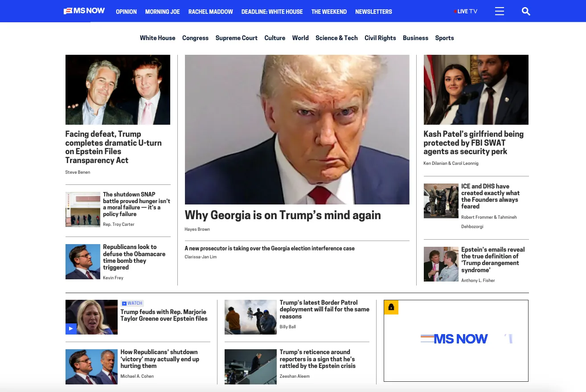Click the large center mugshot-style image

pos(297,129)
